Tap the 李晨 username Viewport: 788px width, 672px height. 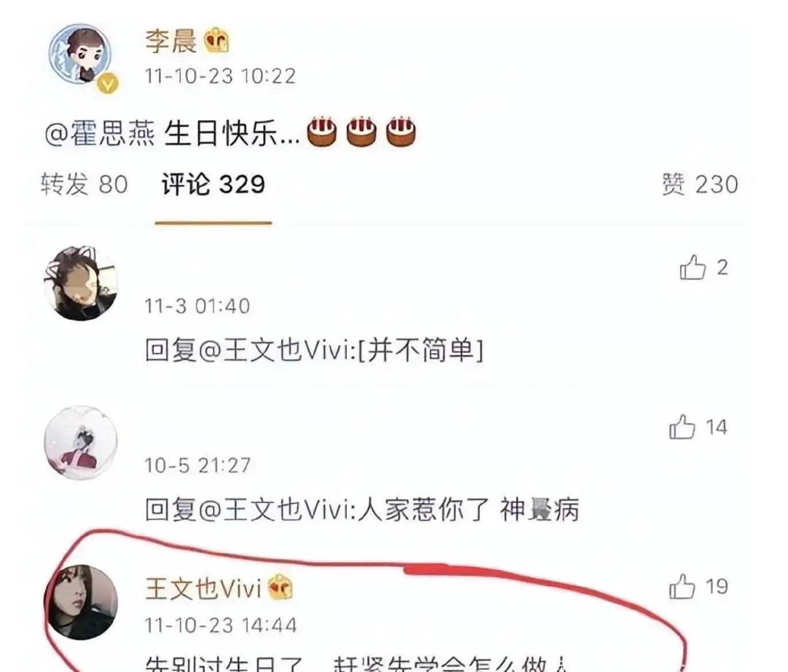[171, 41]
